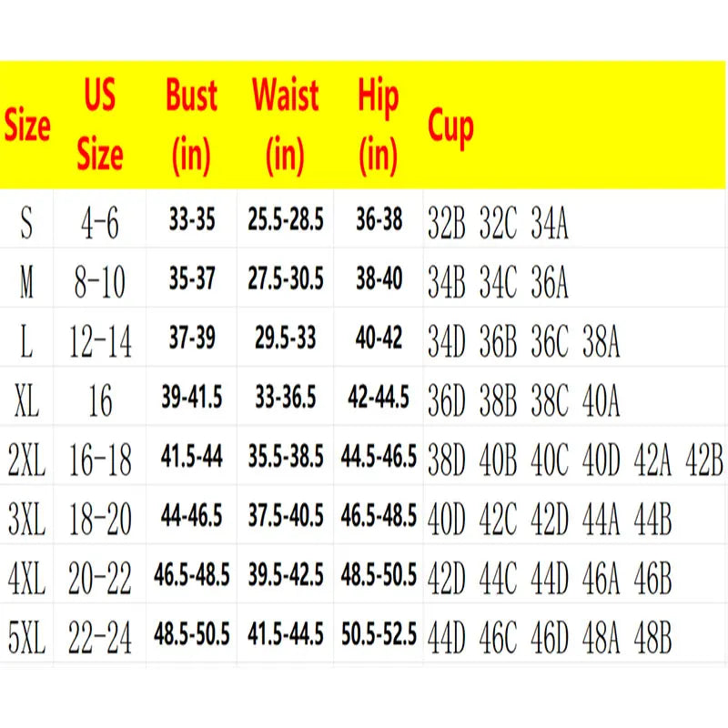This screenshot has height=728, width=728.
Task: Click cup size '46B' in 4XL row
Action: tap(652, 578)
